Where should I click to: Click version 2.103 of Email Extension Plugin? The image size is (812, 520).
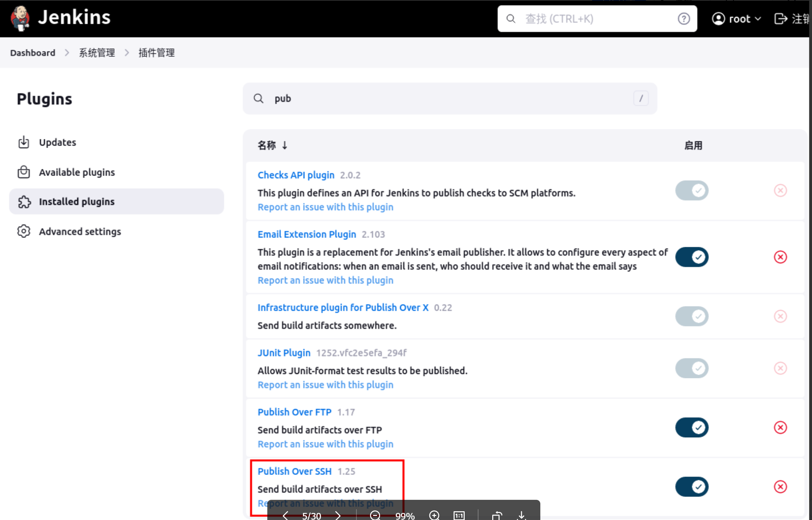373,234
